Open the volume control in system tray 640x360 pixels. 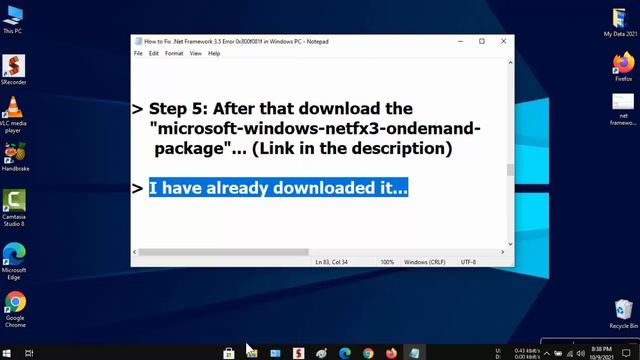[581, 353]
